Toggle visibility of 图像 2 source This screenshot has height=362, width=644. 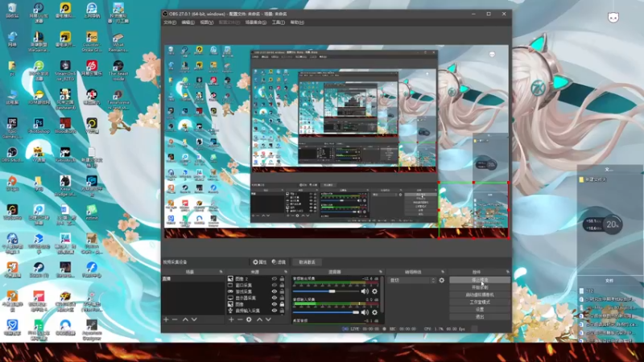click(275, 278)
